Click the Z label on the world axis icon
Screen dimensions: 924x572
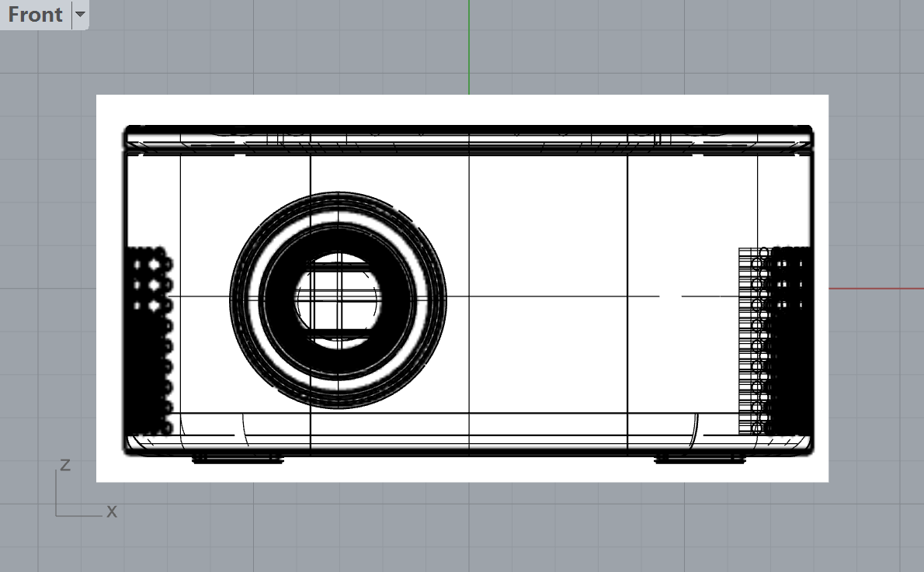(65, 465)
